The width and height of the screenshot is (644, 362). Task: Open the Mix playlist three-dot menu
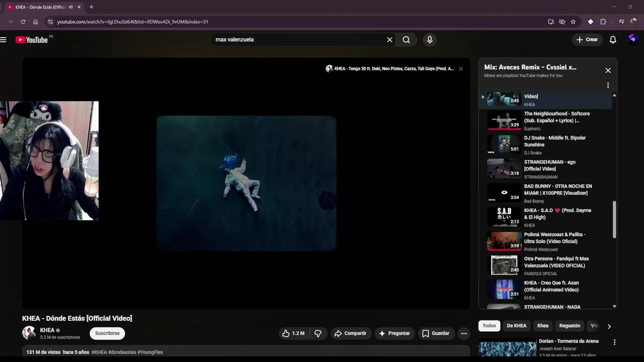pos(608,85)
